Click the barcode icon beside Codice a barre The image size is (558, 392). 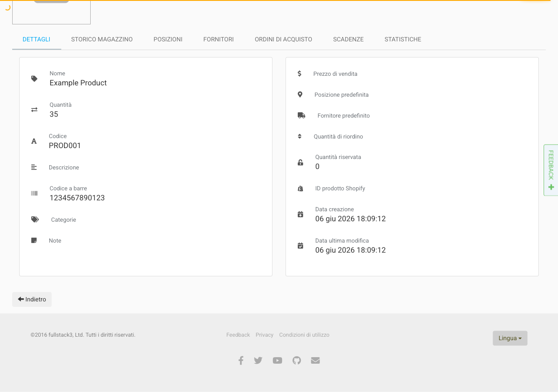coord(34,193)
